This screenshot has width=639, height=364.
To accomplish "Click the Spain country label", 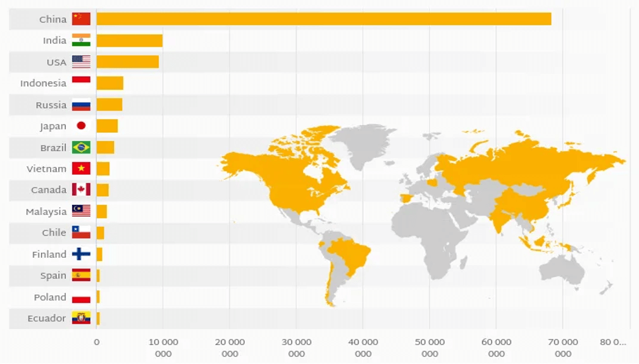I will 53,276.
